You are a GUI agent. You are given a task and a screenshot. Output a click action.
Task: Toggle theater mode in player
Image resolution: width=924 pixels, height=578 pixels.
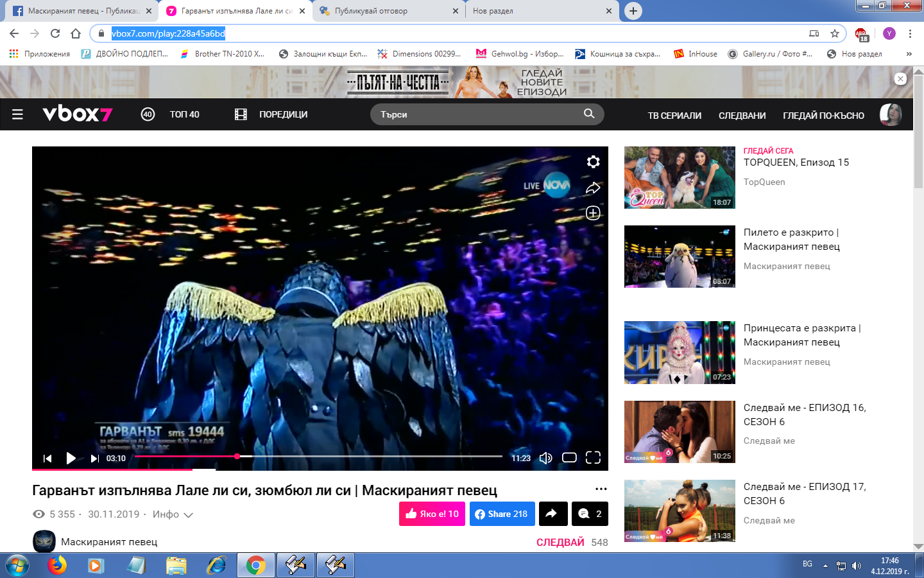569,458
